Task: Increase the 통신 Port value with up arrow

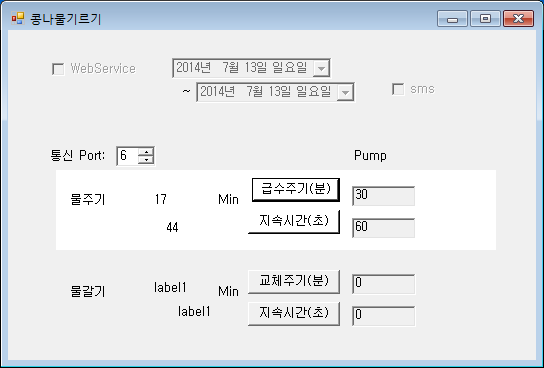Action: tap(146, 152)
